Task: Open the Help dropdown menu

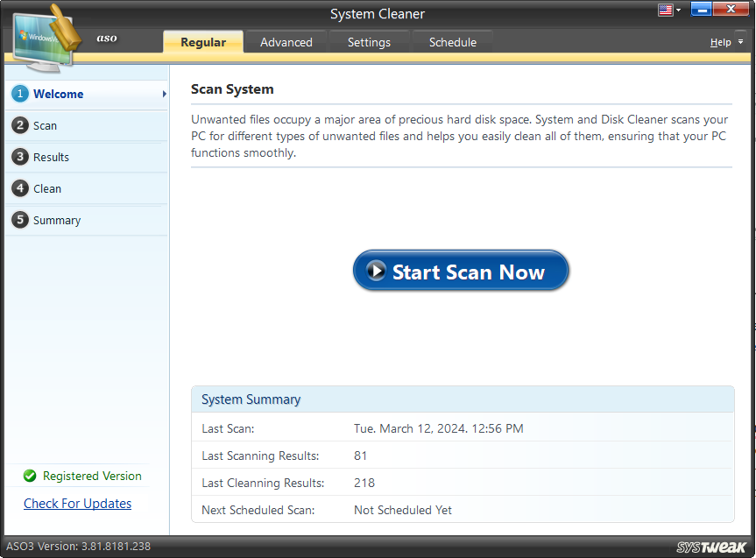Action: click(x=739, y=41)
